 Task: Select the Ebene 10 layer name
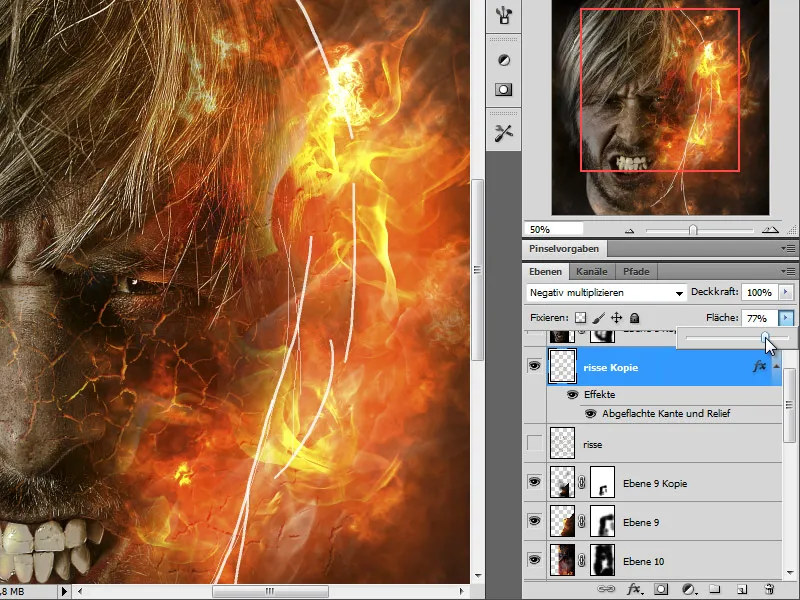click(643, 561)
